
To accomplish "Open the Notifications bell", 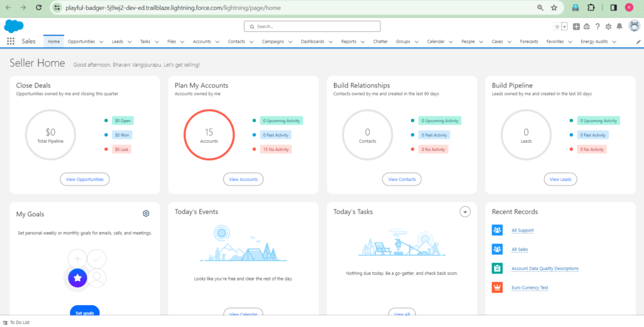I will 619,26.
